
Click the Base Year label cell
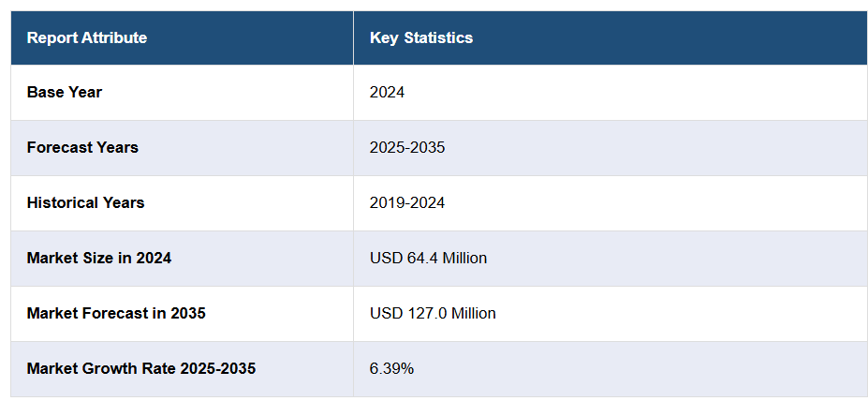(65, 93)
